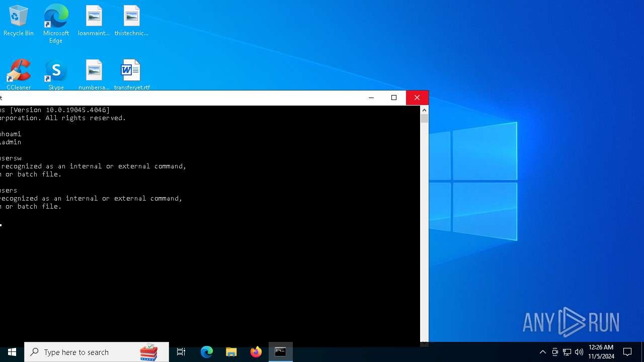Screen dimensions: 644x362
Task: Click the console scrollbar down arrow
Action: pos(424,342)
